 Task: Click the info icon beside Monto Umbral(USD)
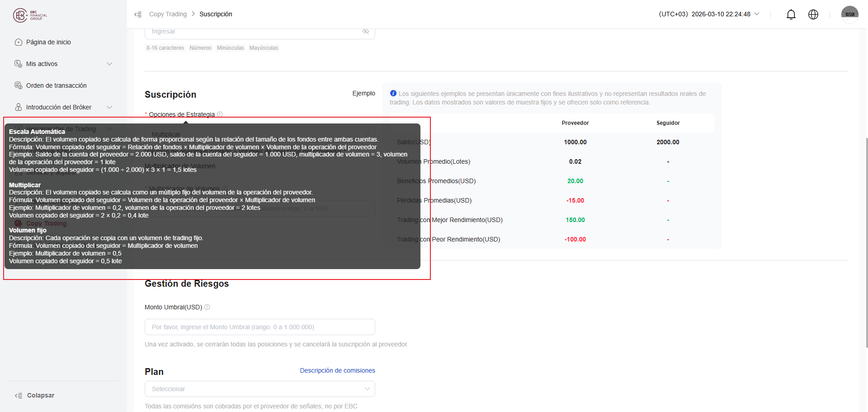tap(207, 307)
